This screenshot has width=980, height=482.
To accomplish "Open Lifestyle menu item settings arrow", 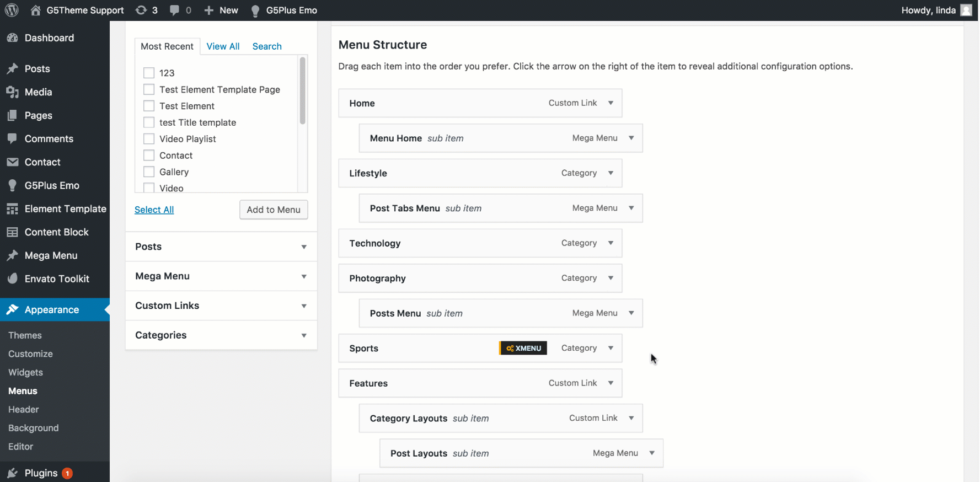I will [x=611, y=173].
